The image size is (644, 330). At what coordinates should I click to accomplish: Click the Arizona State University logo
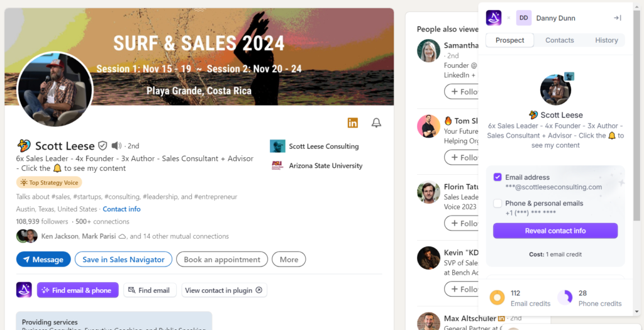click(x=277, y=166)
